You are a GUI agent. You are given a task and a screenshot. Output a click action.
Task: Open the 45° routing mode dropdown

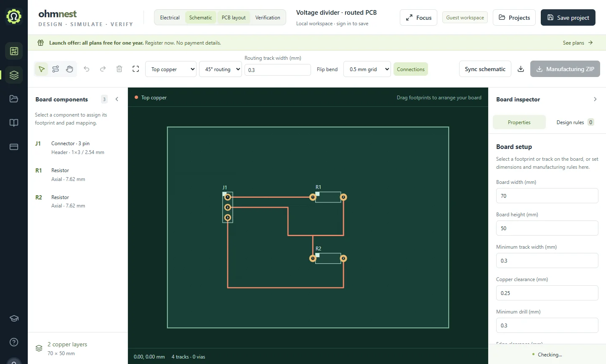[x=221, y=69]
